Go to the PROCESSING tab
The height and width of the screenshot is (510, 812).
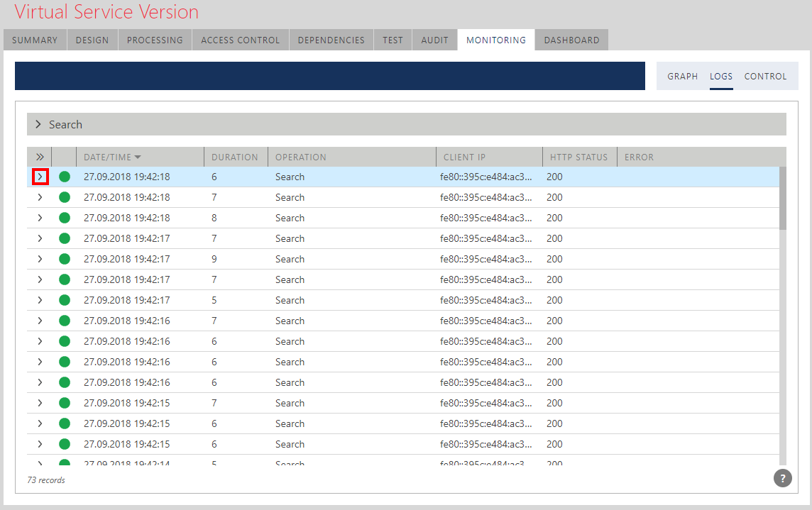155,40
